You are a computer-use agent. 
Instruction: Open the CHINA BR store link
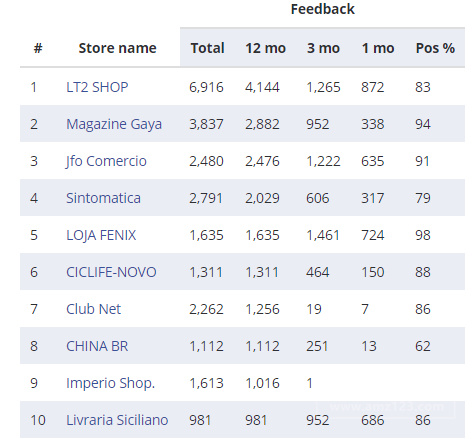[97, 346]
